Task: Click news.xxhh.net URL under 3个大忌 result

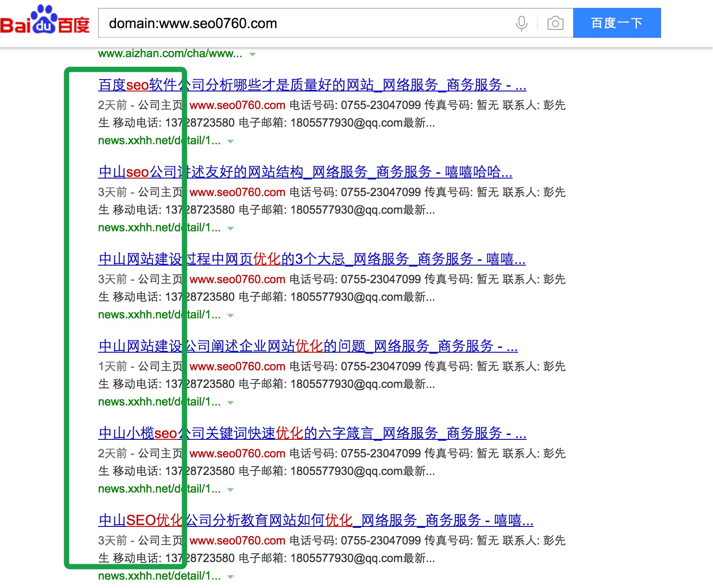Action: (160, 315)
